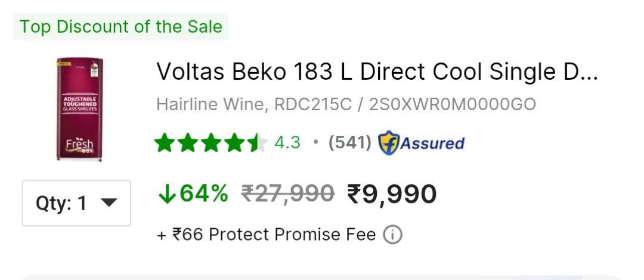The width and height of the screenshot is (644, 280).
Task: Open the Protect Promise Fee info icon
Action: (x=392, y=235)
